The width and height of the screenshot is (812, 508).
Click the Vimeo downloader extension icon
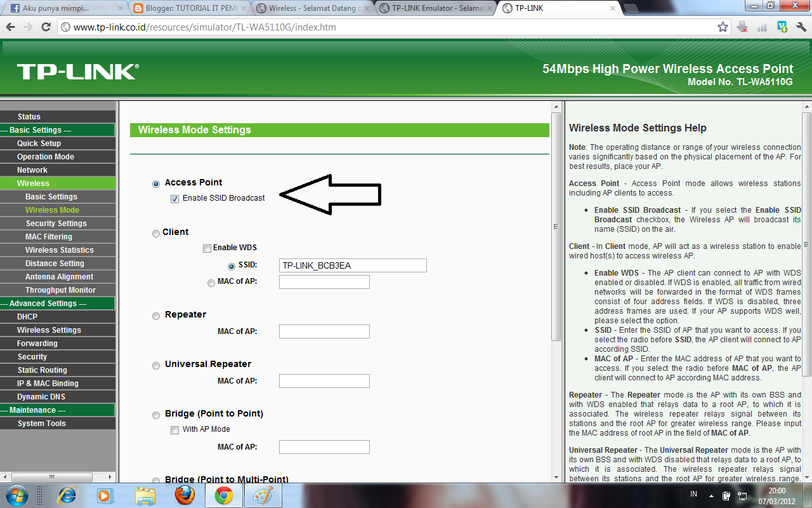click(783, 27)
